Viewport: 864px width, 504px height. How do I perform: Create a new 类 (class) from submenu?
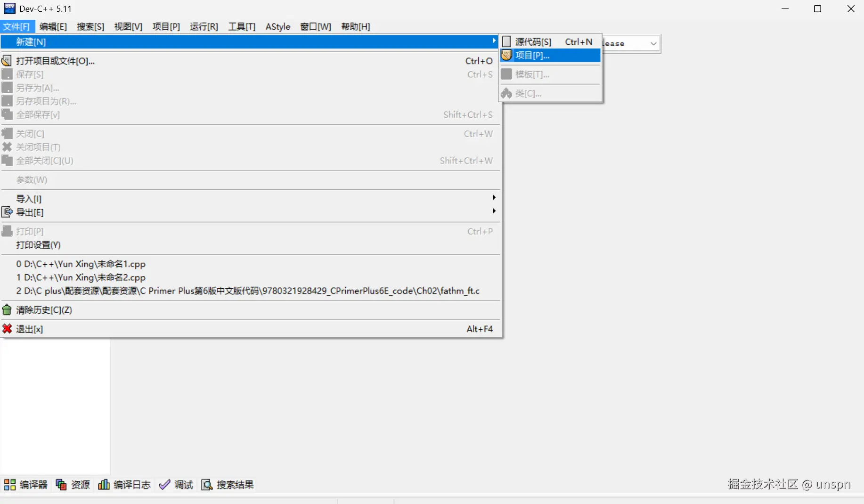(x=526, y=93)
